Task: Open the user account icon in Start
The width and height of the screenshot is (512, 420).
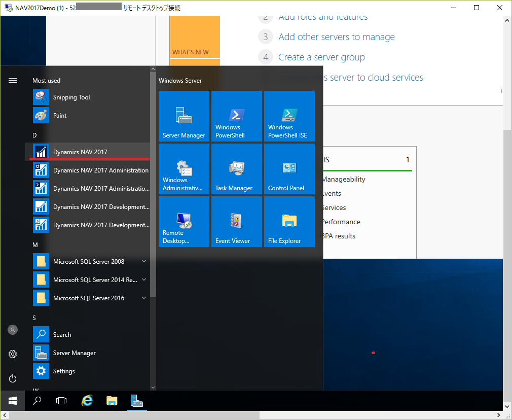Action: coord(12,330)
